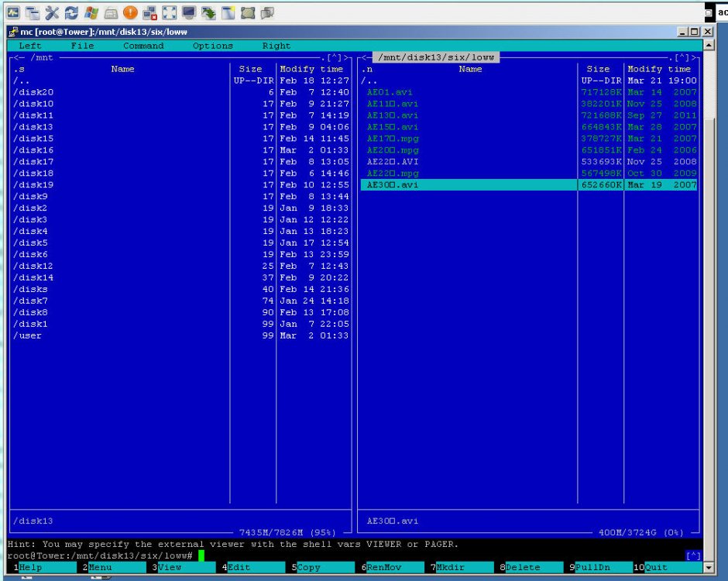Select the /disk8 directory

[181, 312]
